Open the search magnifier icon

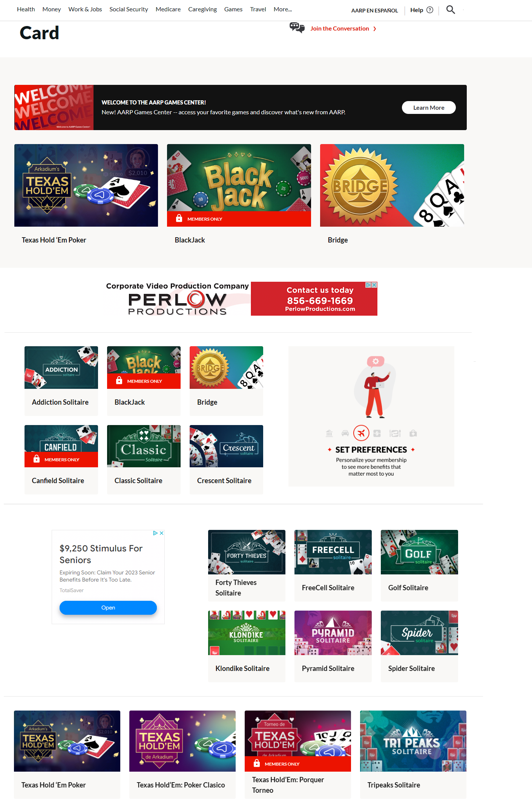click(451, 10)
